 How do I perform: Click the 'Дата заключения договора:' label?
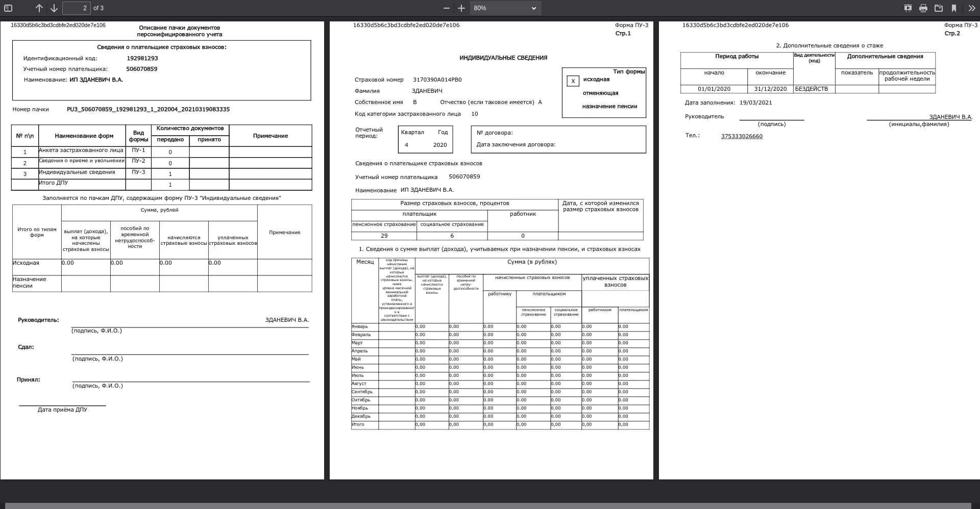[516, 144]
